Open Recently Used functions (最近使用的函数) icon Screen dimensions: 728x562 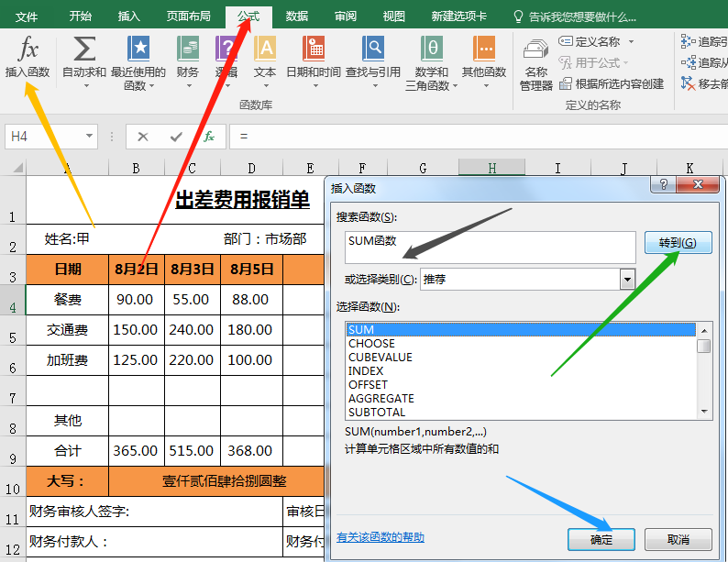click(x=138, y=49)
